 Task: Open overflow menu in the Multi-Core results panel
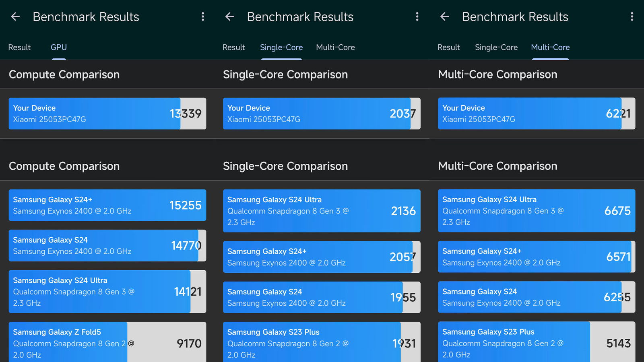click(x=632, y=16)
